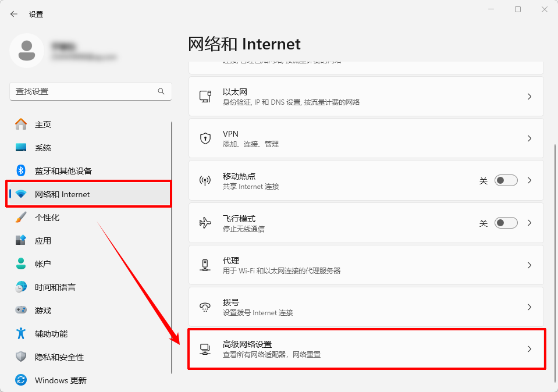Click the accessibility figure icon 辅助功能

click(21, 334)
